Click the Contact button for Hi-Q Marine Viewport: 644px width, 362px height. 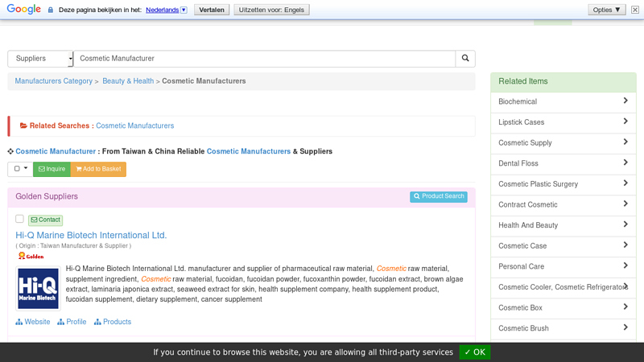tap(46, 220)
